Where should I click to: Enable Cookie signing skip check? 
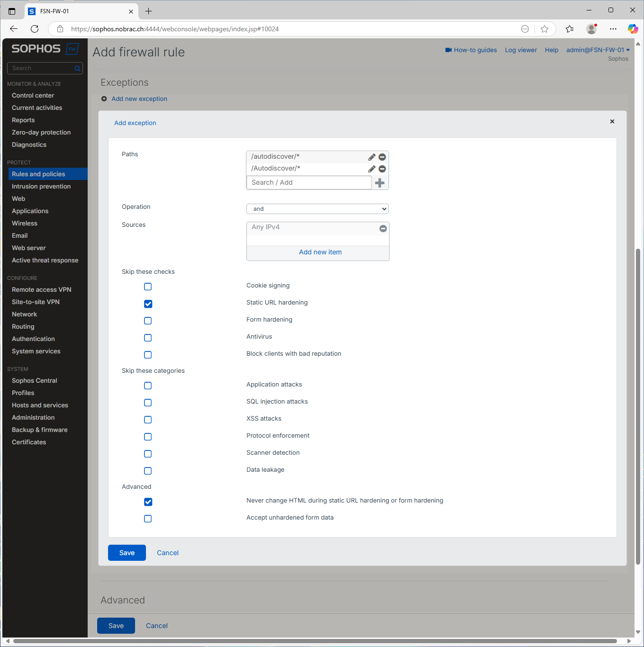tap(148, 287)
